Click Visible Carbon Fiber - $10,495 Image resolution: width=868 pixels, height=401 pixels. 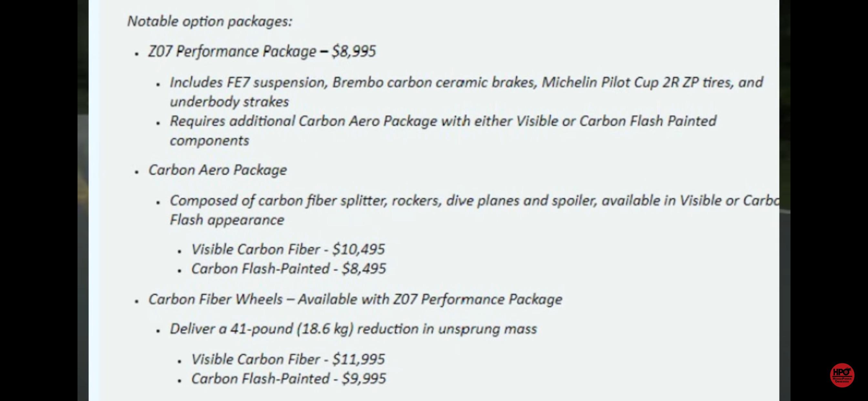click(x=288, y=250)
